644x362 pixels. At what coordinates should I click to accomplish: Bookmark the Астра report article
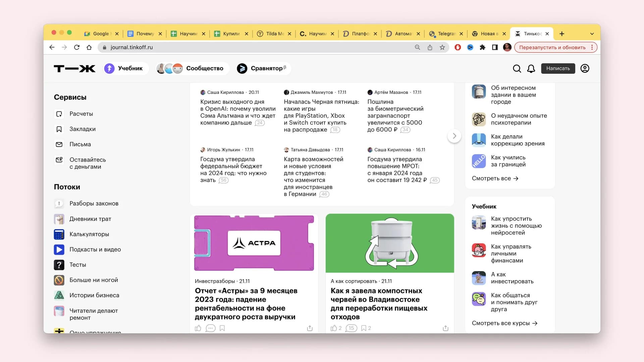[x=222, y=328]
